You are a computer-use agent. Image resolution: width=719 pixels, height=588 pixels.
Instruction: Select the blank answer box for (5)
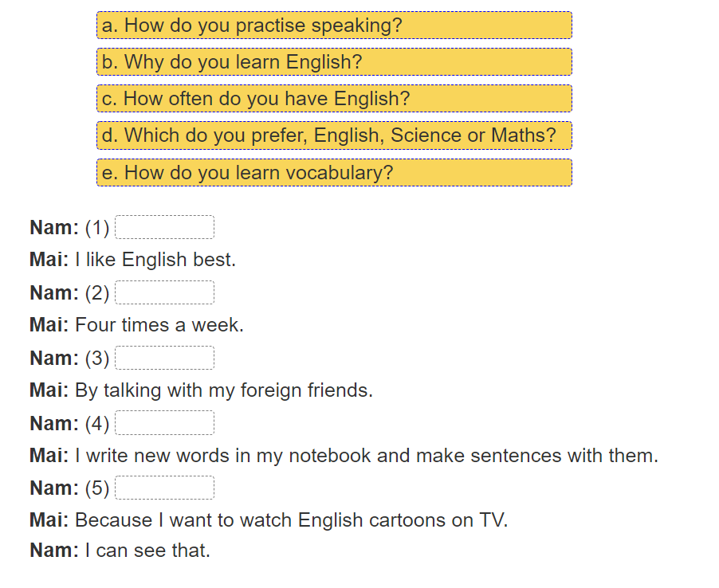point(164,488)
